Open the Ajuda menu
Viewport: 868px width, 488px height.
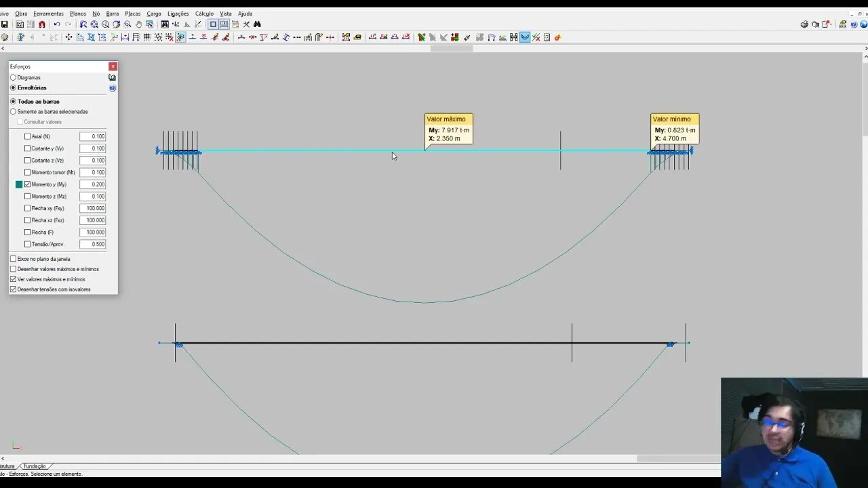click(245, 14)
